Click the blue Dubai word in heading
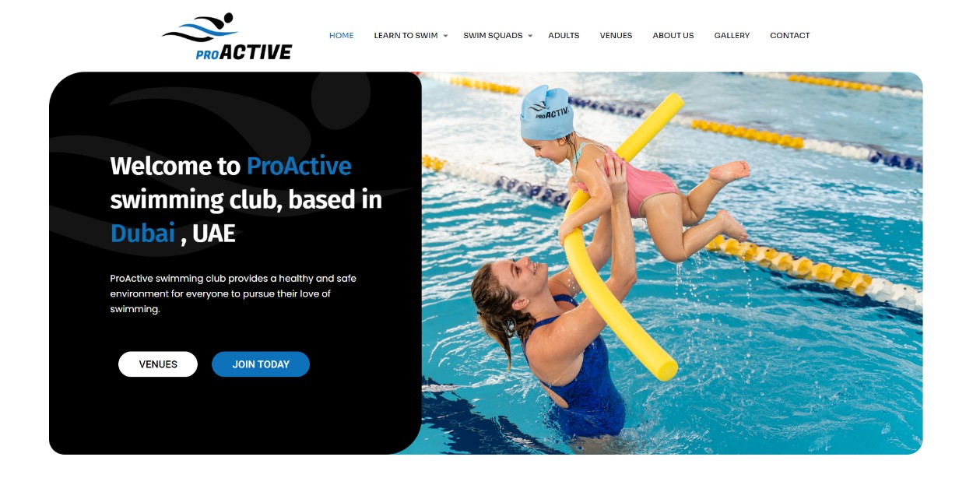This screenshot has width=980, height=478. click(143, 233)
